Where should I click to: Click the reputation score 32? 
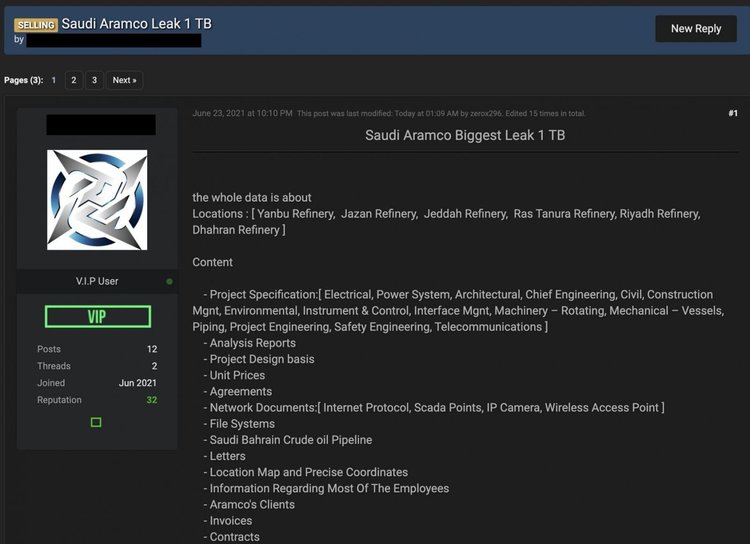coord(152,400)
